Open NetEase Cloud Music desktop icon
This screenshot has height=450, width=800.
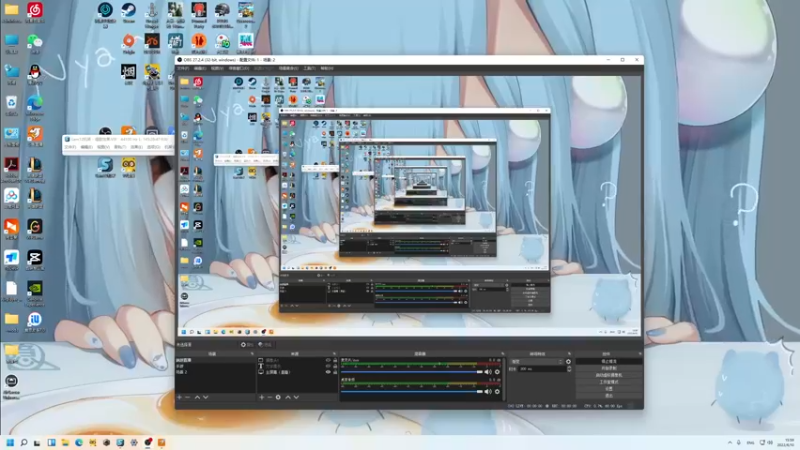[35, 12]
